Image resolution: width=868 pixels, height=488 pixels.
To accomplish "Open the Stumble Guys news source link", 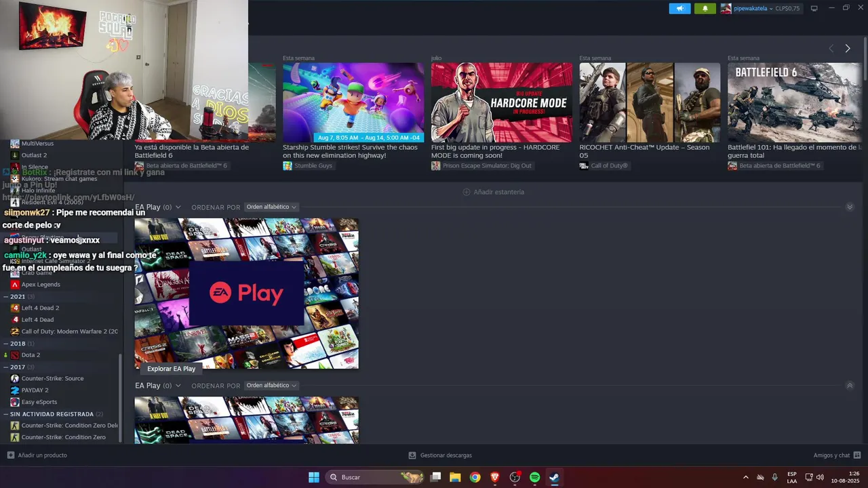I will (313, 166).
